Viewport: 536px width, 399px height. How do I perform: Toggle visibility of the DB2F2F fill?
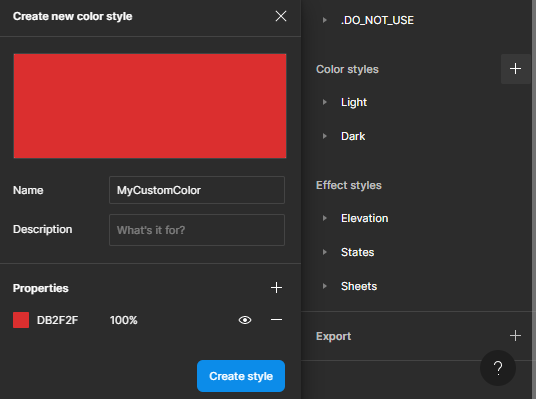point(245,320)
